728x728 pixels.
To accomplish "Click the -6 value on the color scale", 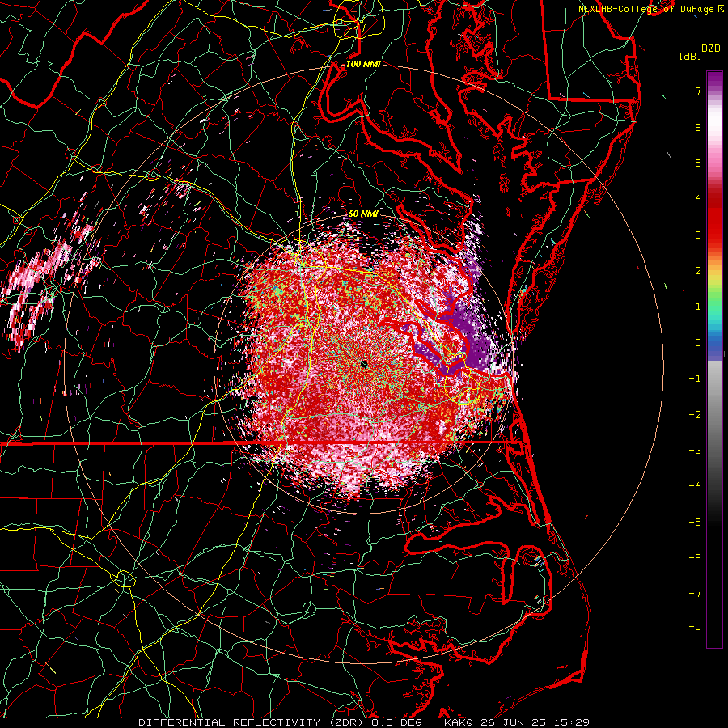I will (x=695, y=558).
